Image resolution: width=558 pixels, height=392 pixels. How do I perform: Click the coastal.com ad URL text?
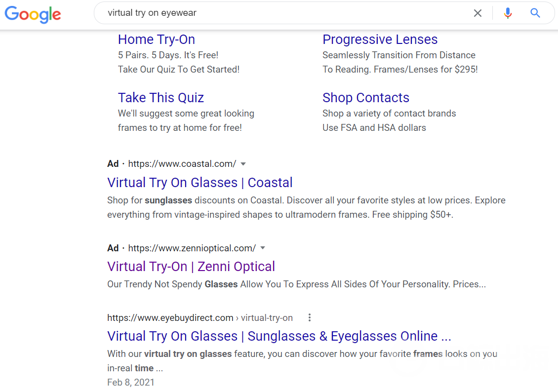(x=182, y=164)
